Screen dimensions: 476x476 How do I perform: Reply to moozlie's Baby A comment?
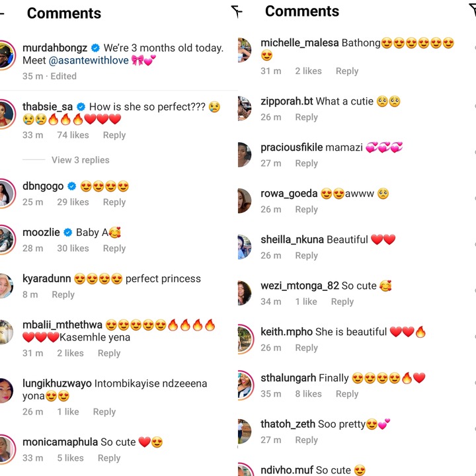114,248
